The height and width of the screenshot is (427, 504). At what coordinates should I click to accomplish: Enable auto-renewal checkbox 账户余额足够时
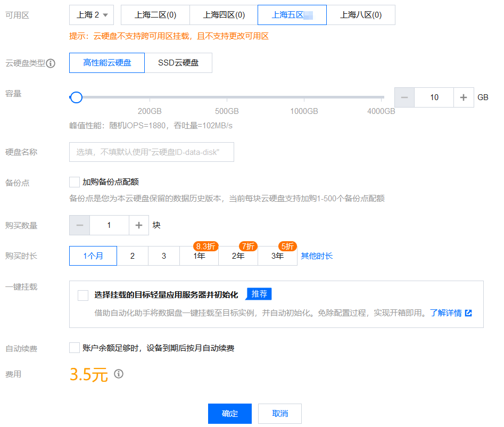75,348
